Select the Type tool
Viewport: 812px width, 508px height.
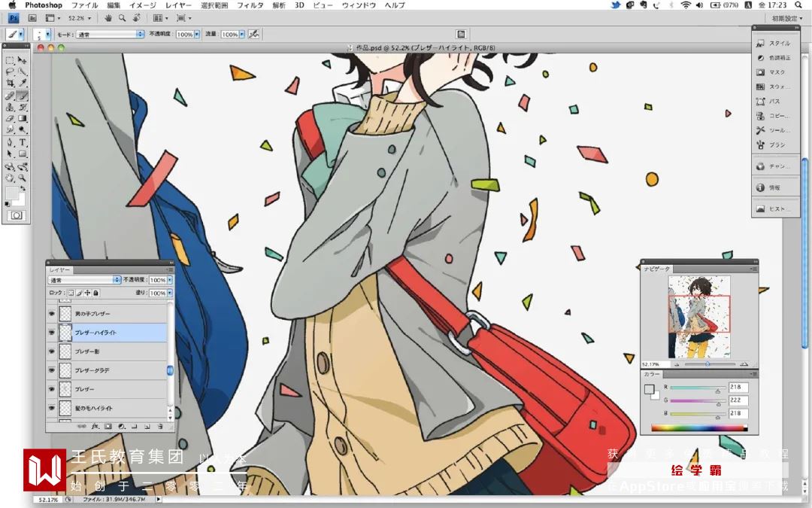click(x=23, y=142)
